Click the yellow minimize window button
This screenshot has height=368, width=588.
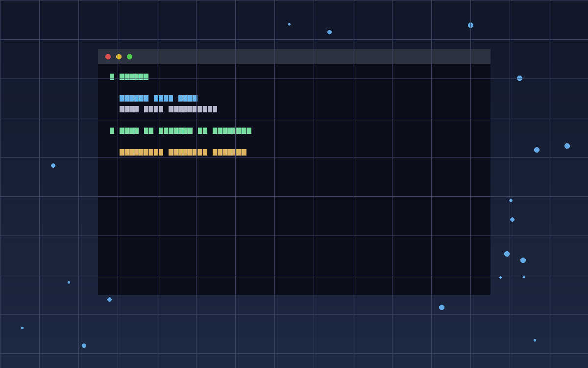[119, 56]
